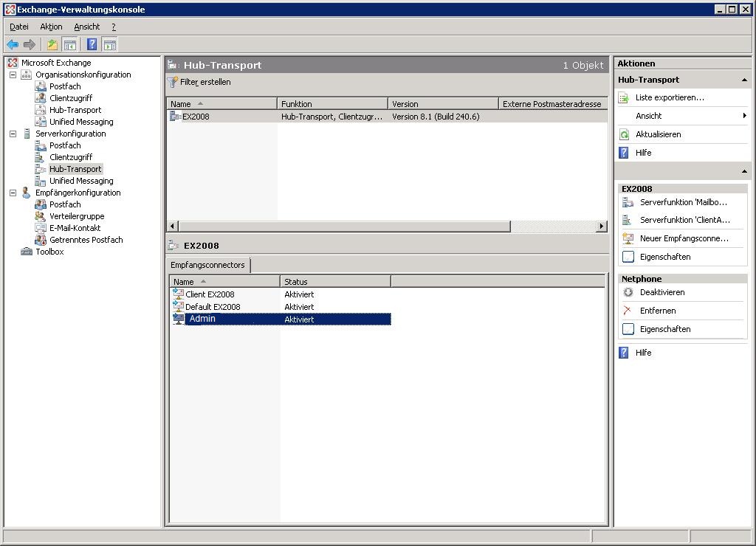Screen dimensions: 756x546
Task: Open Eigenschaften under Netphone
Action: [664, 329]
